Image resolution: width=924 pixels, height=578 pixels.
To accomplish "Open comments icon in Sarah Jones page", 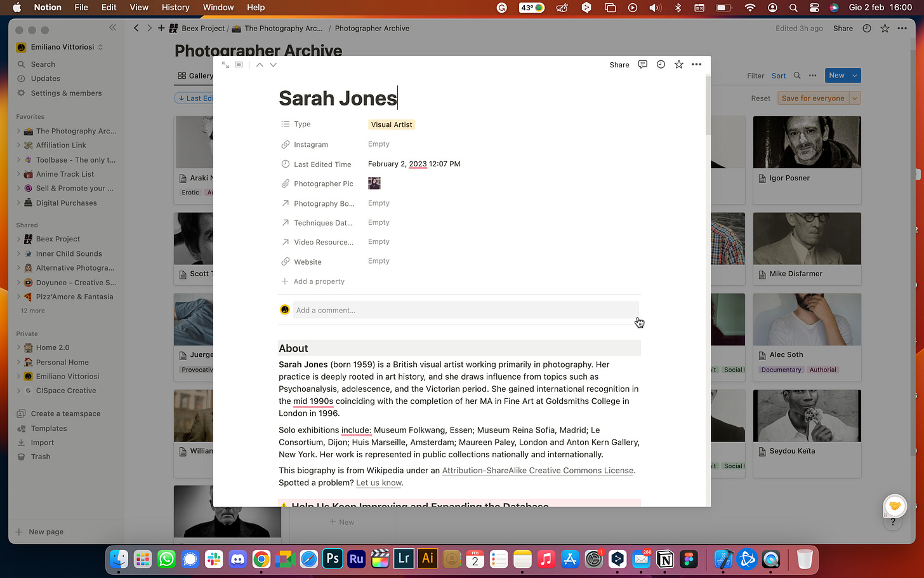I will (643, 64).
